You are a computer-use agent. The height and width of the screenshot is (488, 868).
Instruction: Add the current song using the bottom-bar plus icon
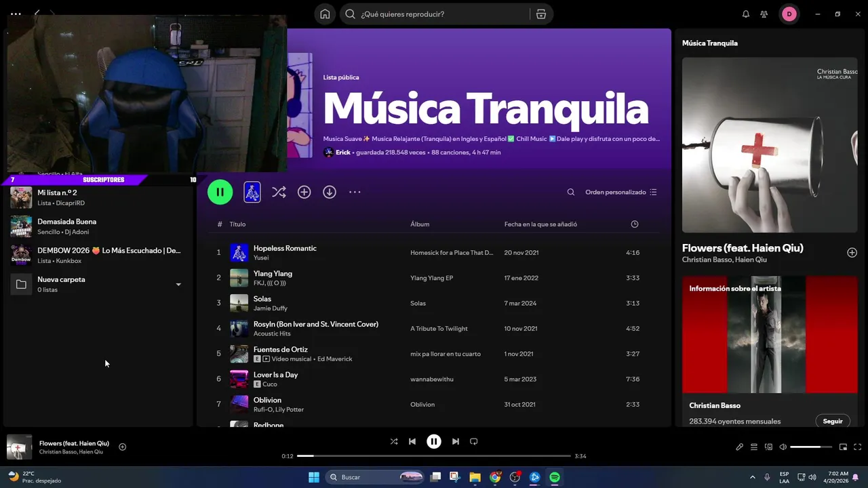coord(123,447)
